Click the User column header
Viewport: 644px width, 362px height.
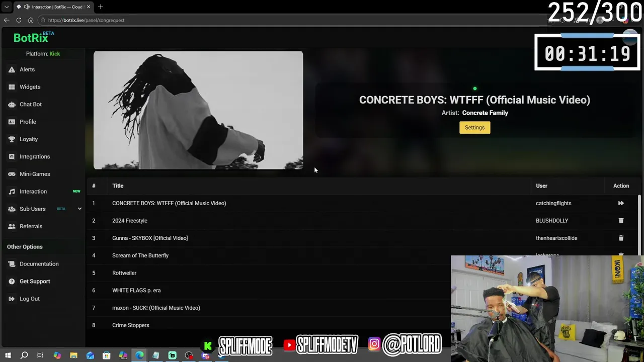point(541,186)
